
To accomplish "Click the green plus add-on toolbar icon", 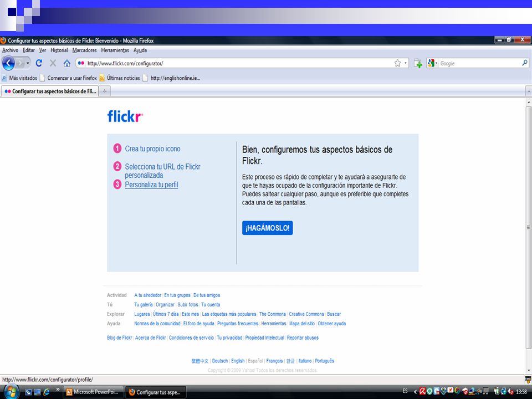I will pyautogui.click(x=418, y=63).
